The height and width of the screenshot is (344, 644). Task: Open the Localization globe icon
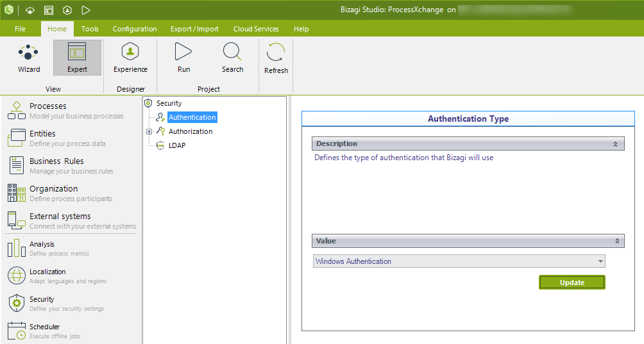click(x=17, y=275)
